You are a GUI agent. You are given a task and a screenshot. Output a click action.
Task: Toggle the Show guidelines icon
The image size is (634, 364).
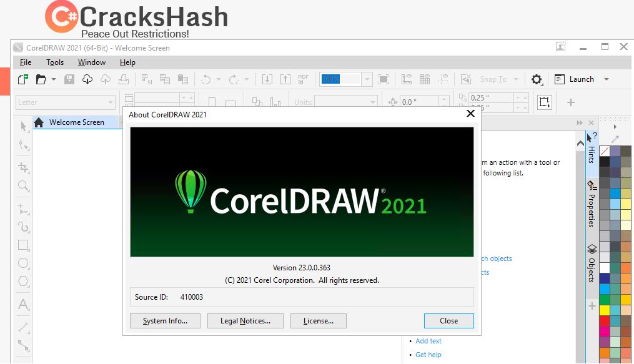point(443,79)
